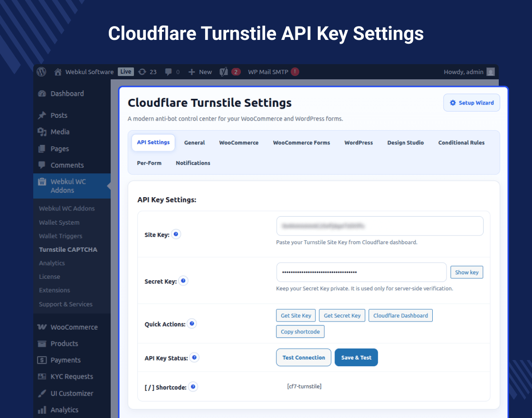Screen dimensions: 532x418
Task: Open the Design Studio tab
Action: [406, 143]
